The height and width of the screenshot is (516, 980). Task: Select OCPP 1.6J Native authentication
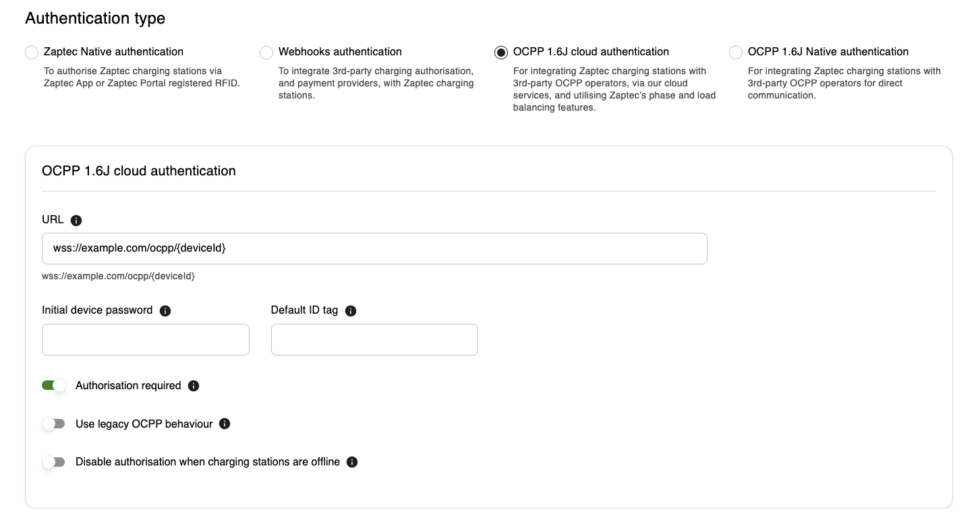[x=735, y=52]
